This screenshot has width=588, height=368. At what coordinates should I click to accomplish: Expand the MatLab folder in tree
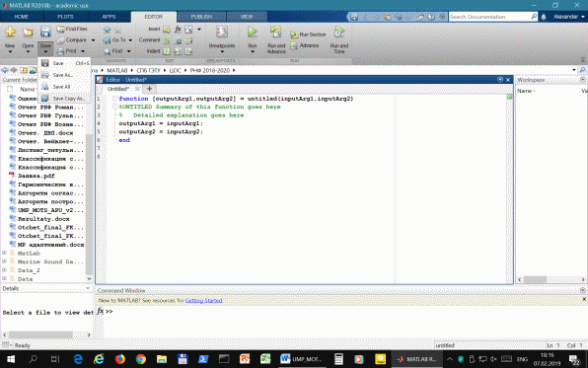[5, 253]
